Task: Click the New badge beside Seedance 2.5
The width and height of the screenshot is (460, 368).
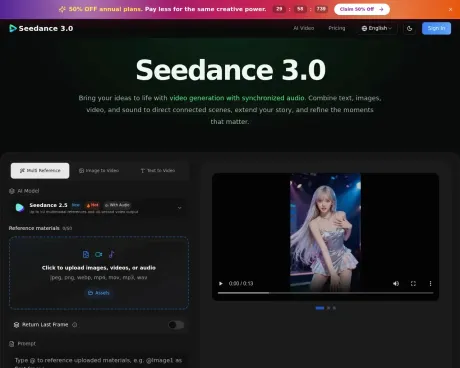Action: [x=76, y=205]
